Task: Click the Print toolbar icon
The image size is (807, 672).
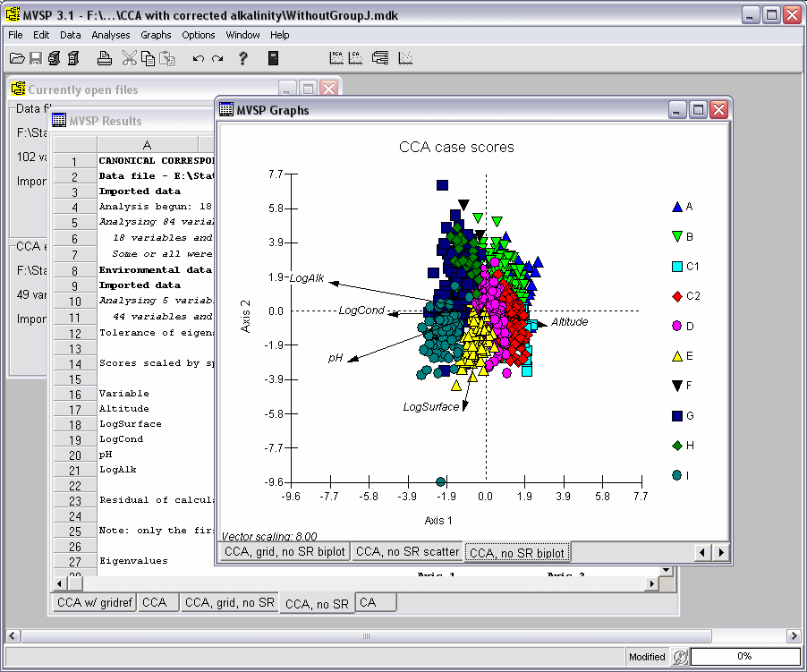Action: pos(105,58)
